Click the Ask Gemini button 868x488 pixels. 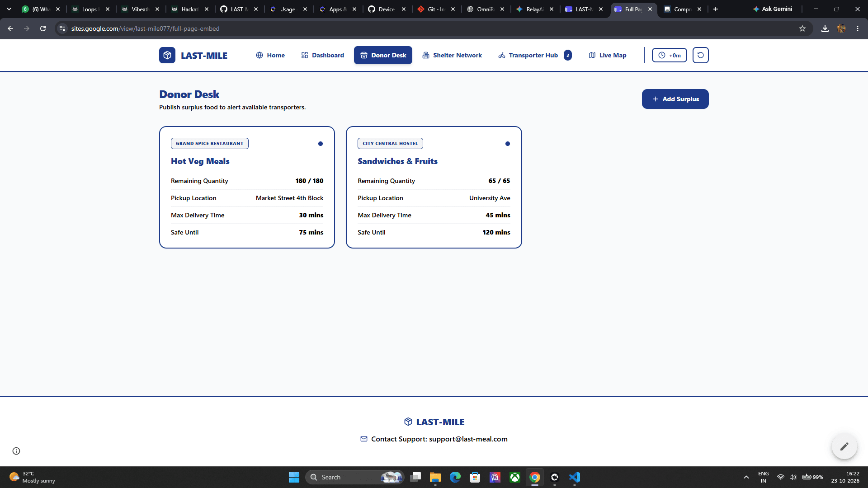point(773,9)
